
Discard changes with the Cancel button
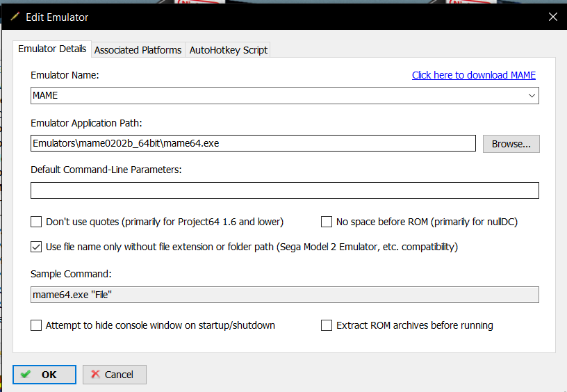(115, 375)
